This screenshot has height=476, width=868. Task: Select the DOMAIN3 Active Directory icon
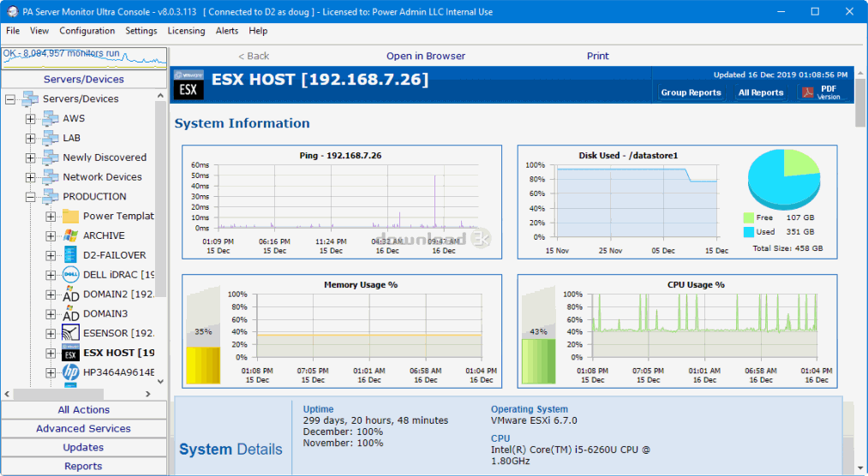click(71, 314)
